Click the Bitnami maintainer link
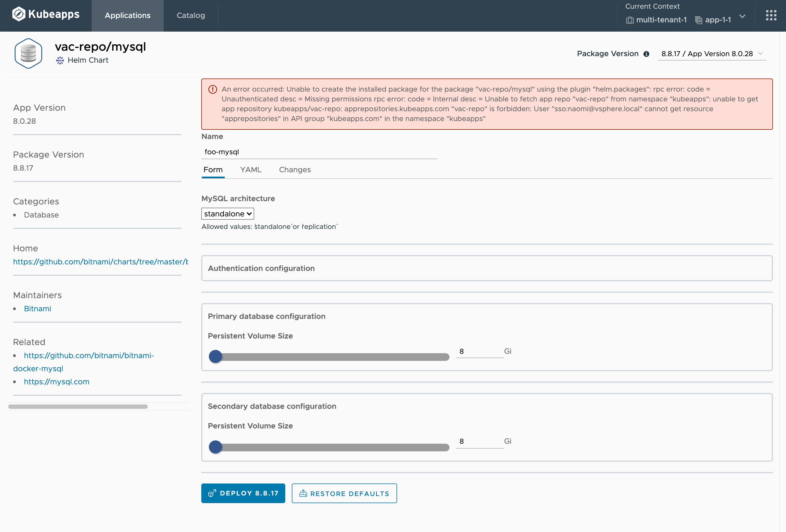The width and height of the screenshot is (786, 532). (x=37, y=308)
